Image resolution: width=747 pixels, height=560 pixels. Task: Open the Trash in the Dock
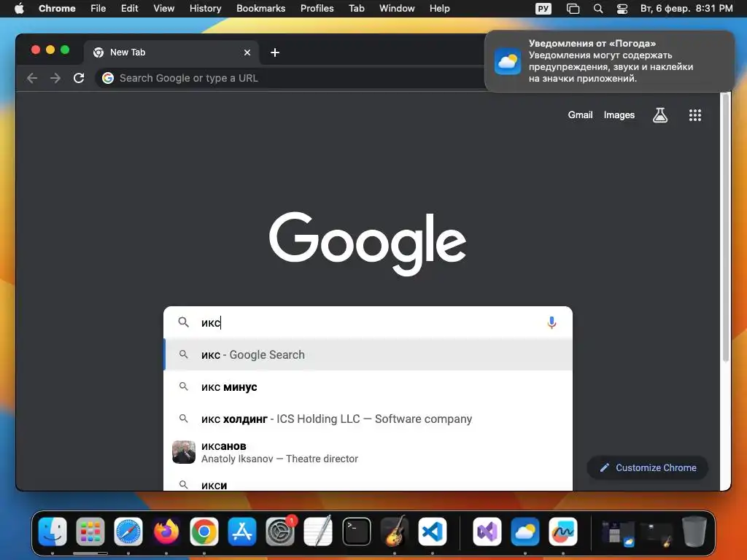pyautogui.click(x=694, y=532)
